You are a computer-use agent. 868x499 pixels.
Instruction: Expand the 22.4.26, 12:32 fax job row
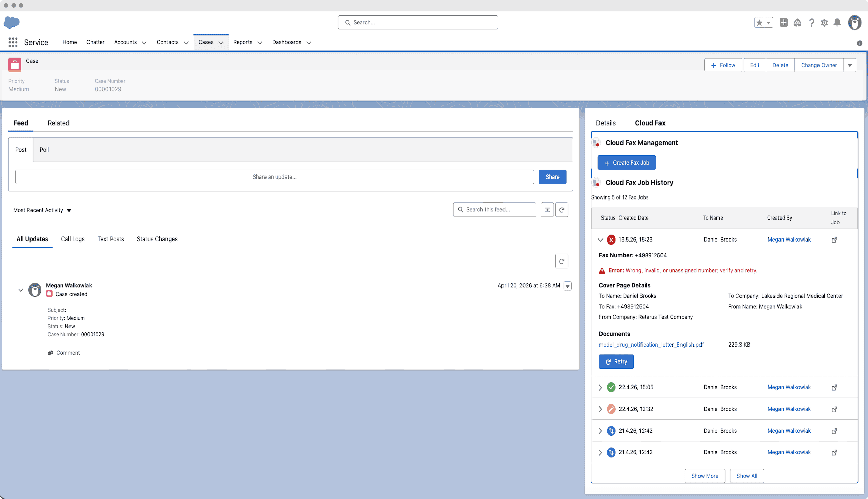tap(600, 409)
